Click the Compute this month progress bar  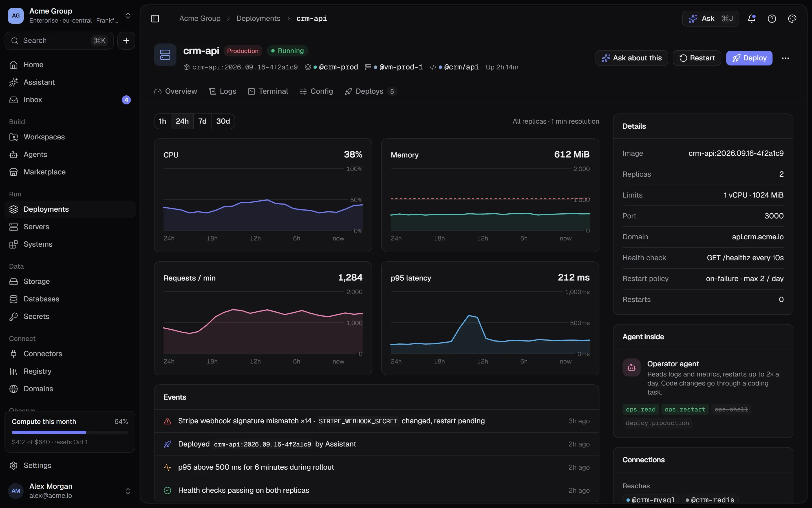click(70, 432)
